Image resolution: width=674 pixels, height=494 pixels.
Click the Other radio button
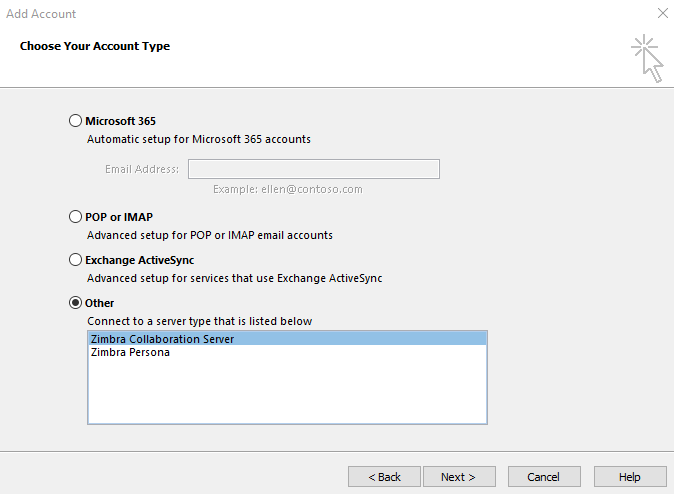coord(75,303)
